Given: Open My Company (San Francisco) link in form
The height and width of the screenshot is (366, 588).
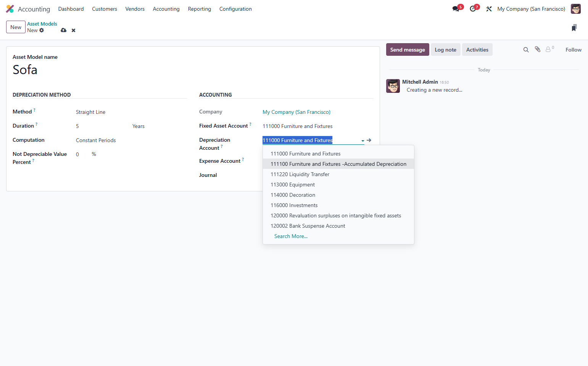Looking at the screenshot, I should [296, 112].
